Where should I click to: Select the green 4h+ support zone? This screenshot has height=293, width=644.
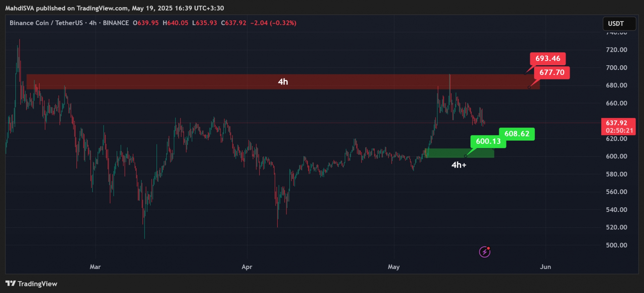(x=459, y=153)
